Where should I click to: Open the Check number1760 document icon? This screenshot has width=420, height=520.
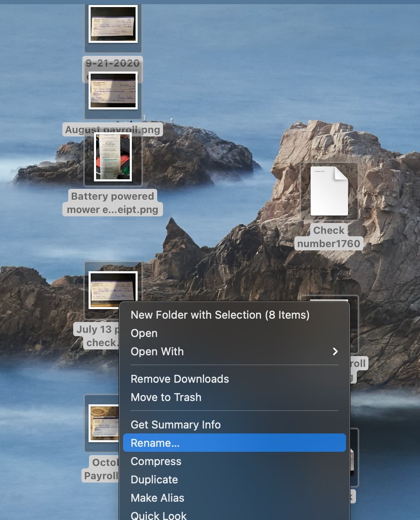[329, 191]
